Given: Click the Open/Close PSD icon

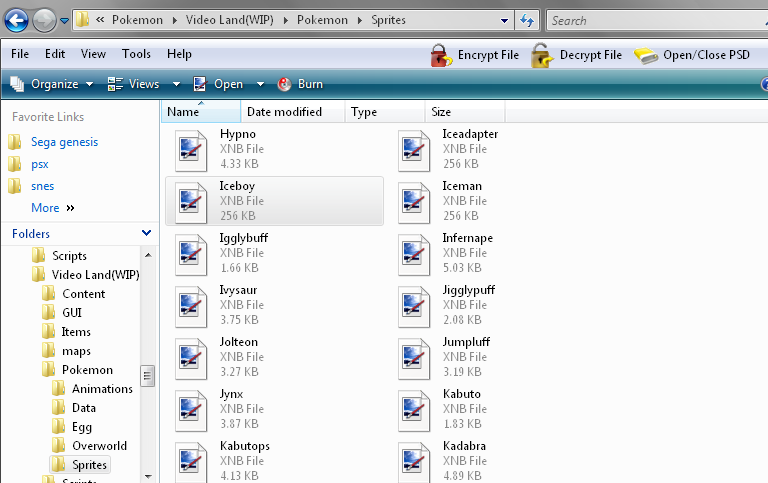Looking at the screenshot, I should pyautogui.click(x=646, y=56).
